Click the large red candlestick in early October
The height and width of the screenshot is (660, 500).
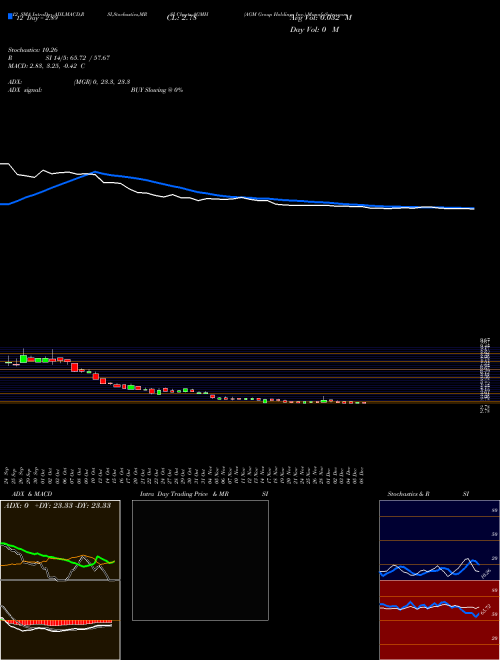tap(74, 367)
